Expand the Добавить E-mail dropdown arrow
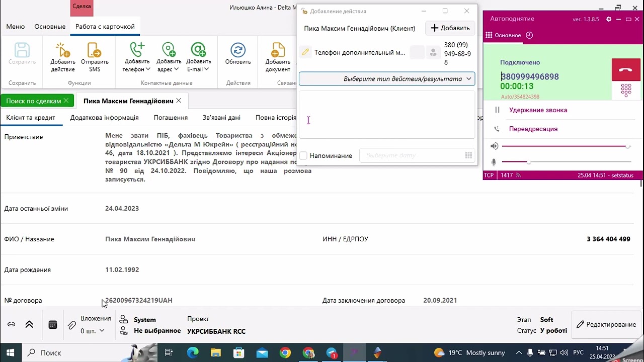The width and height of the screenshot is (644, 362). 206,69
